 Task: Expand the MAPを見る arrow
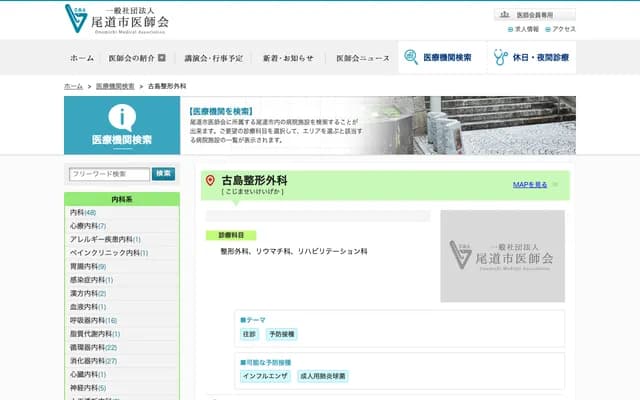555,185
